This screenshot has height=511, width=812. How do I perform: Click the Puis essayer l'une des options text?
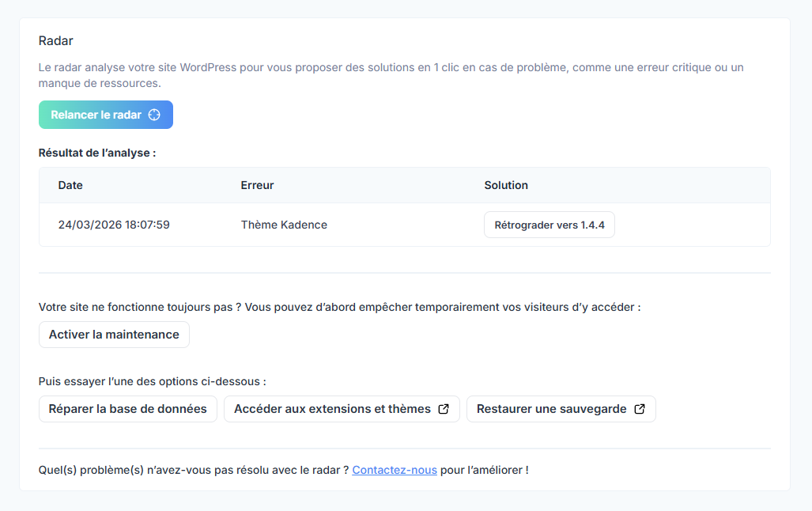(x=153, y=381)
